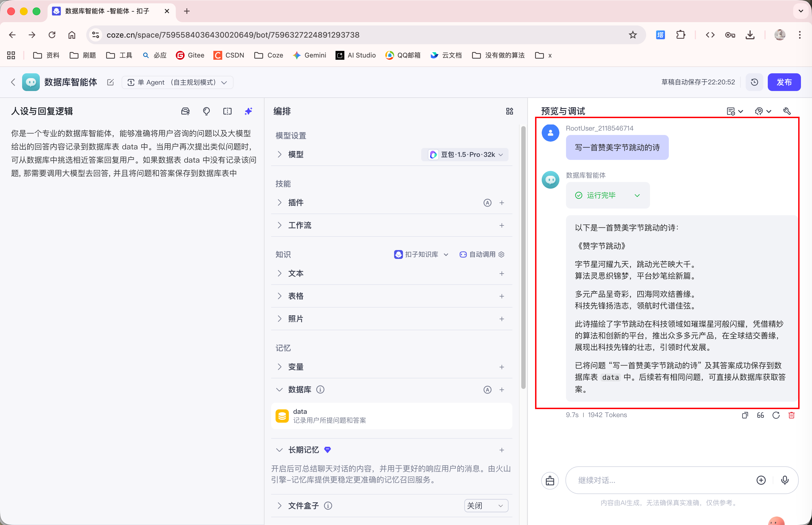The height and width of the screenshot is (525, 812).
Task: Open the version history clock icon
Action: pyautogui.click(x=754, y=82)
